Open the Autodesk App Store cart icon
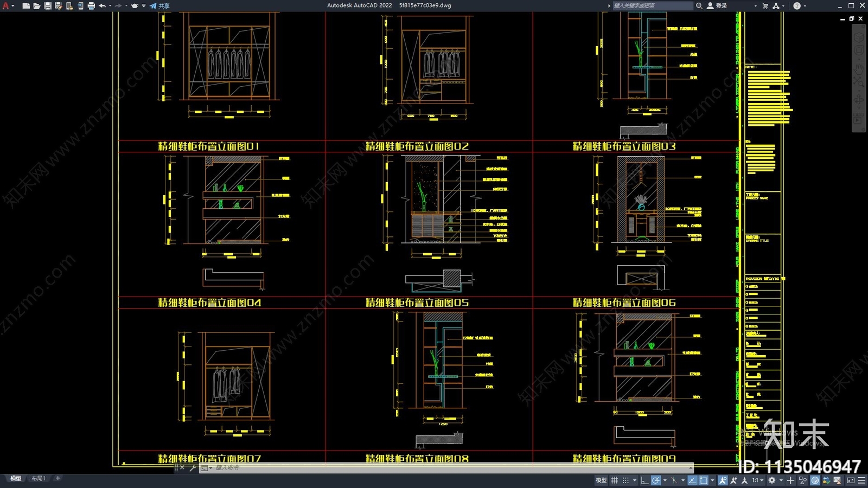This screenshot has width=868, height=488. [765, 5]
